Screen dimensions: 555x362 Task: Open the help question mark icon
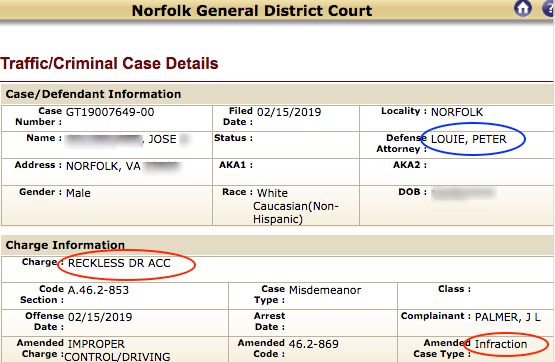(549, 7)
